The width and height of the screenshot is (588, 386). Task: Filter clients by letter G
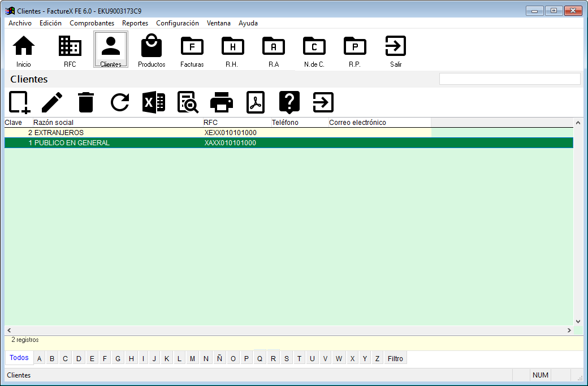tap(118, 359)
